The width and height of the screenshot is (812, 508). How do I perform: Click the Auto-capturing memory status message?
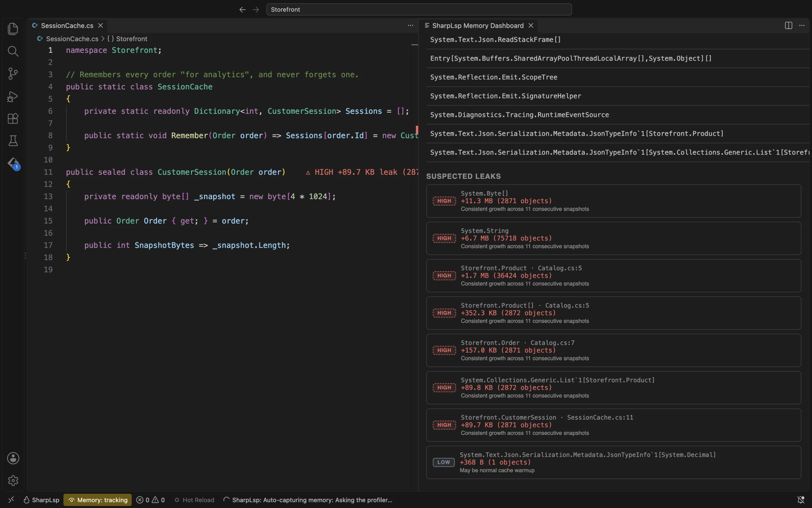pos(308,500)
